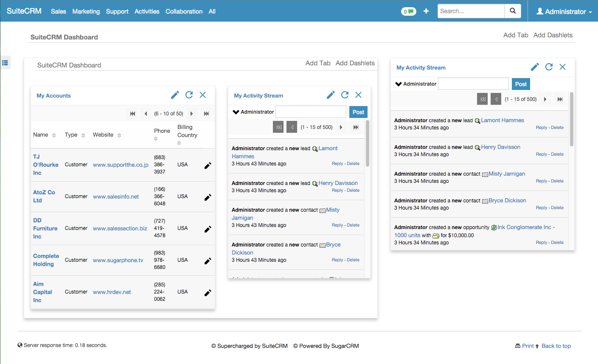The height and width of the screenshot is (364, 598).
Task: Next page in middle activity stream
Action: [341, 127]
